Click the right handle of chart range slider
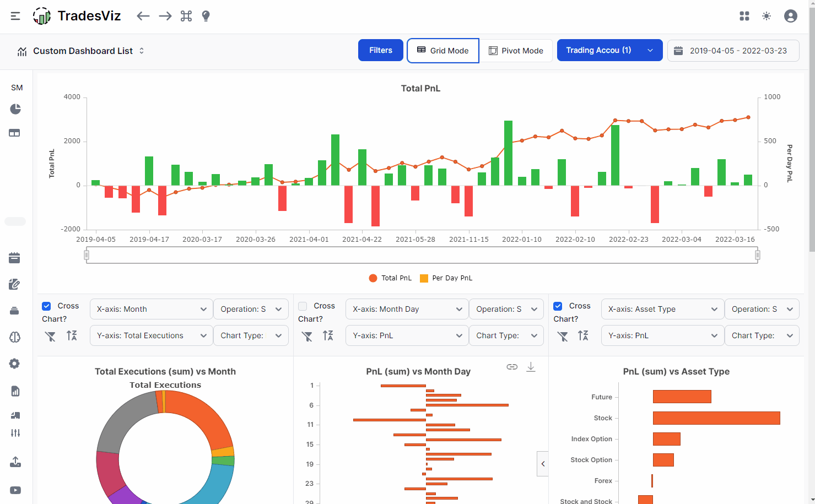 [758, 255]
